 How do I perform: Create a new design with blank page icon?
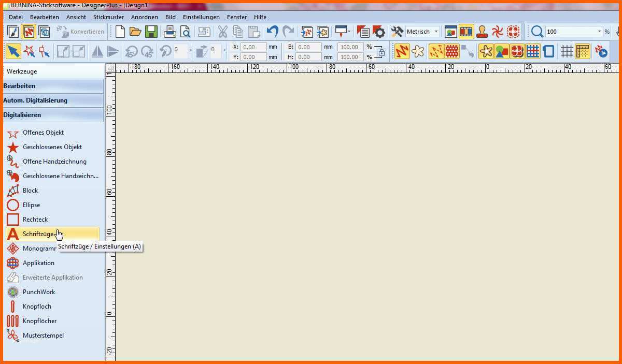(x=120, y=32)
